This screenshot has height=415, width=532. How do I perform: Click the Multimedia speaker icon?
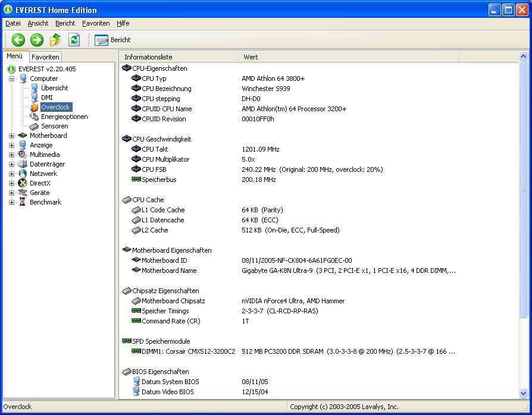pyautogui.click(x=23, y=155)
